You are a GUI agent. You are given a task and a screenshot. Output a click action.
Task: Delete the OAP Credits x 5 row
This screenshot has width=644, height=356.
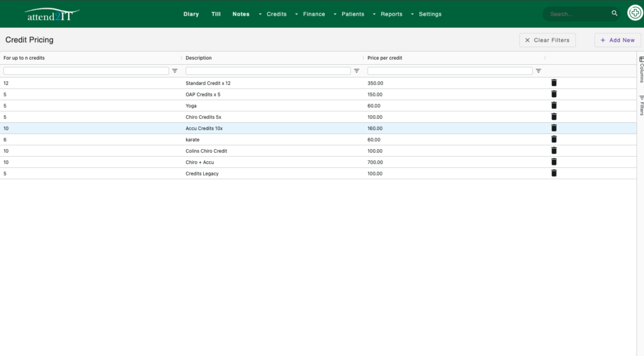553,94
